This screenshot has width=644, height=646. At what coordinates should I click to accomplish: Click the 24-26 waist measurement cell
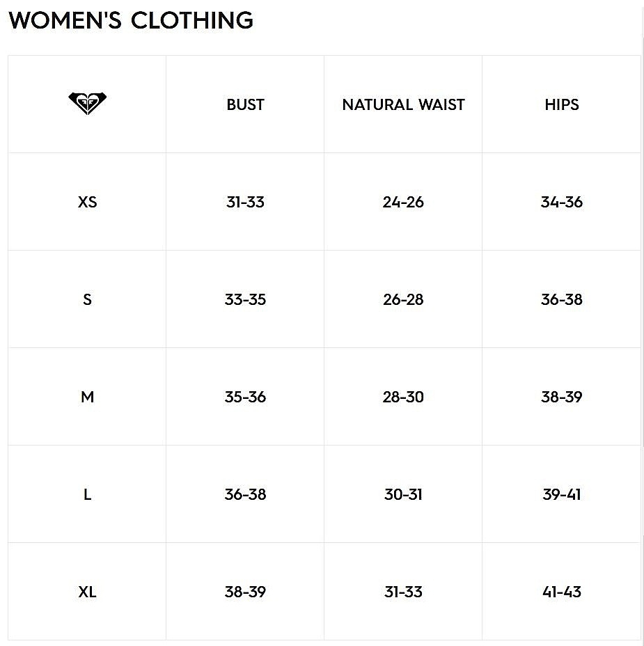pyautogui.click(x=403, y=202)
